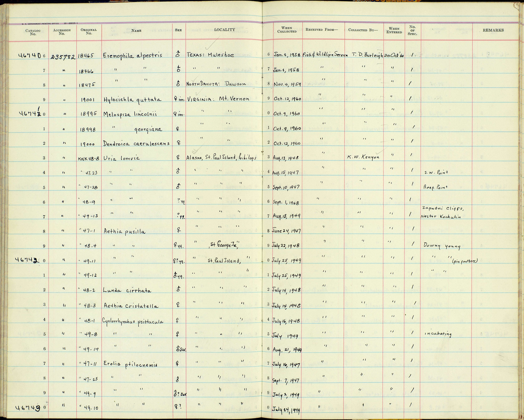Screen dimensions: 524x420
Task: Click the 'Accession No.' column header
Action: pos(62,32)
